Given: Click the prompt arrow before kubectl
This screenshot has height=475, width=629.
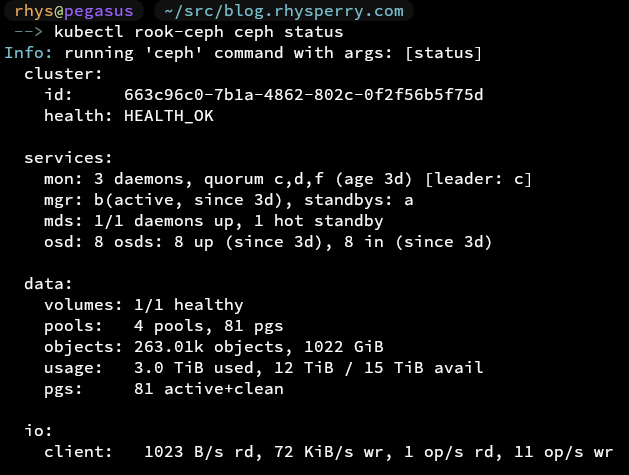Looking at the screenshot, I should [28, 32].
